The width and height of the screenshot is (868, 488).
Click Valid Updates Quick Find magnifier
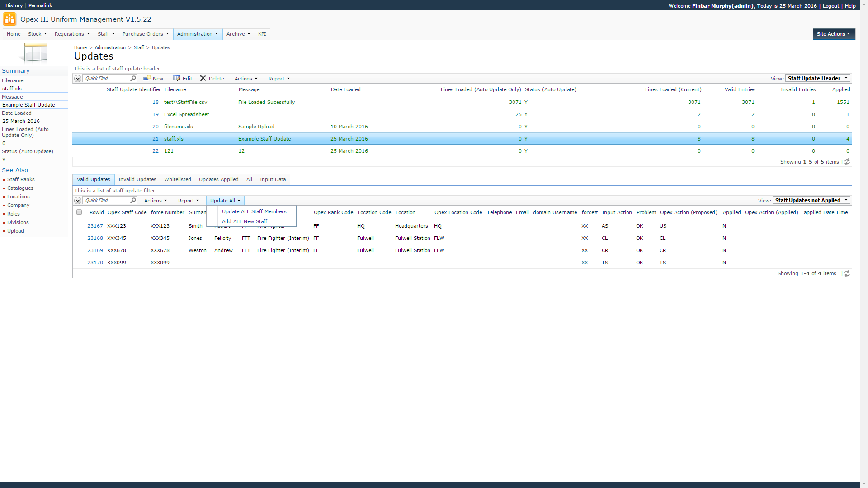pyautogui.click(x=133, y=201)
